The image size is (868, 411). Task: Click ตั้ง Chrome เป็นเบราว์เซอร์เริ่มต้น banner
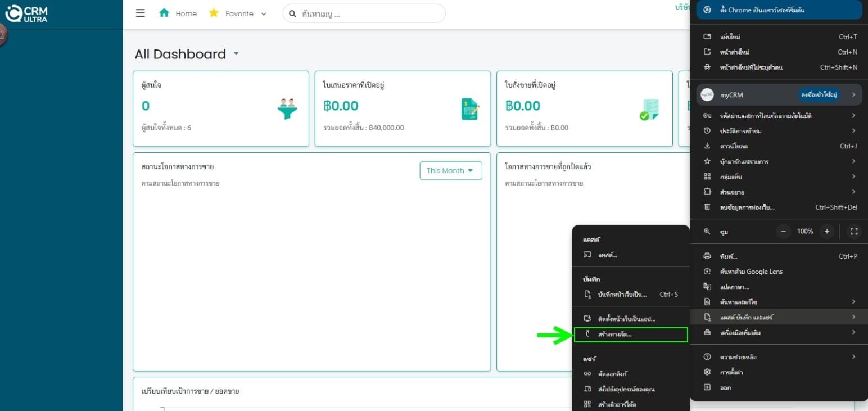tap(779, 10)
